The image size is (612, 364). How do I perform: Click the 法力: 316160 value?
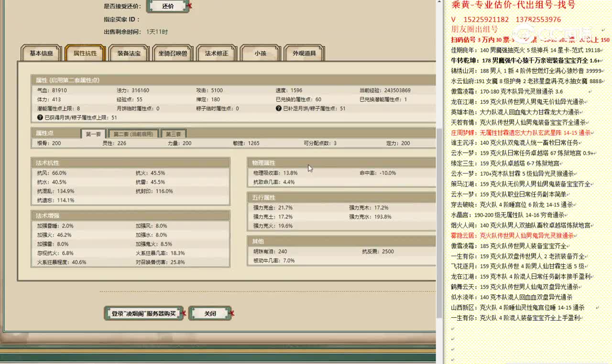coord(133,90)
